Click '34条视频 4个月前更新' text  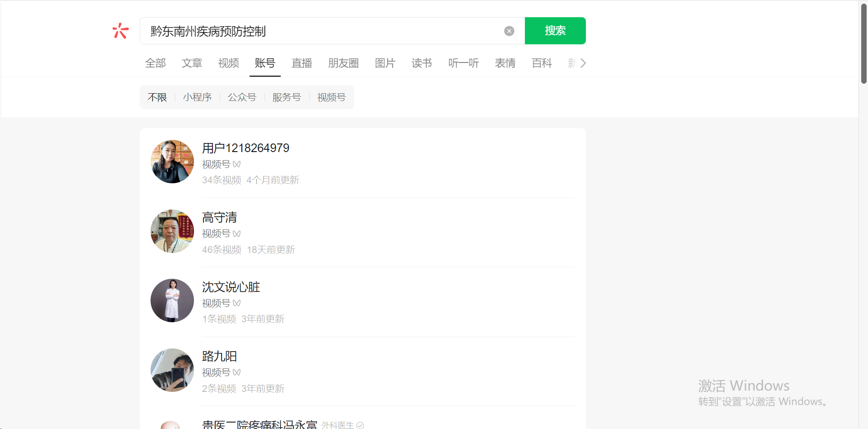[x=250, y=180]
